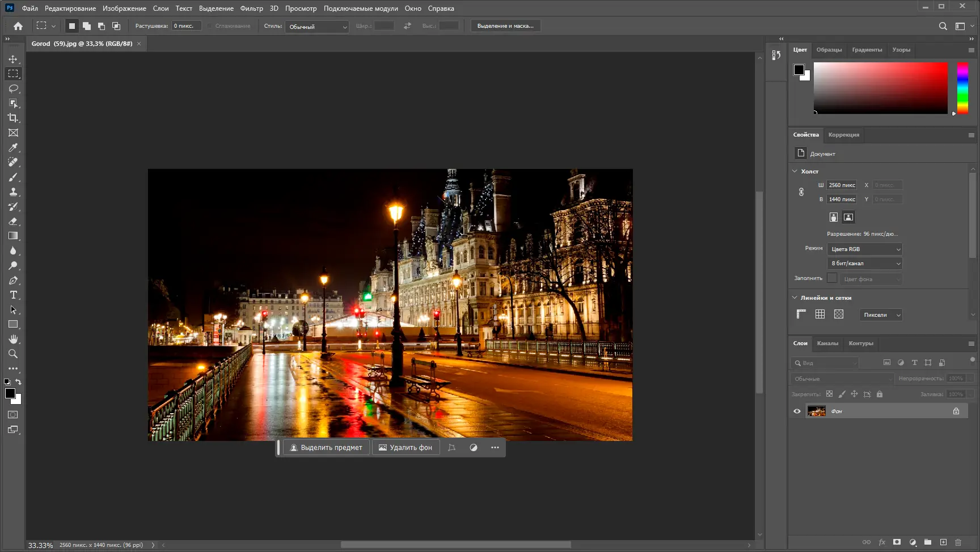Switch to the Каналы tab
980x552 pixels.
(x=827, y=343)
